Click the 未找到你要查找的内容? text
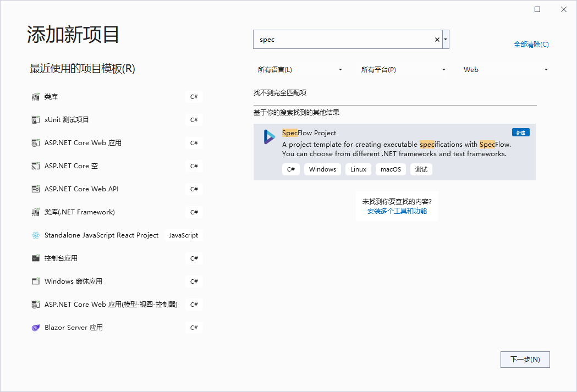Image resolution: width=577 pixels, height=392 pixels. tap(397, 202)
